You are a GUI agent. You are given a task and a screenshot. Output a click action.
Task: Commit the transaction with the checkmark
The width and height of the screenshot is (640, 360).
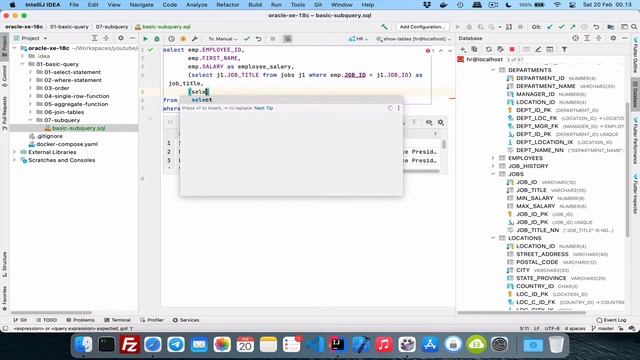tap(247, 39)
